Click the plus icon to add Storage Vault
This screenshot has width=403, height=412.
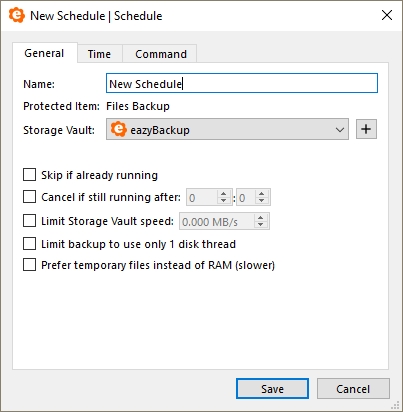(366, 129)
